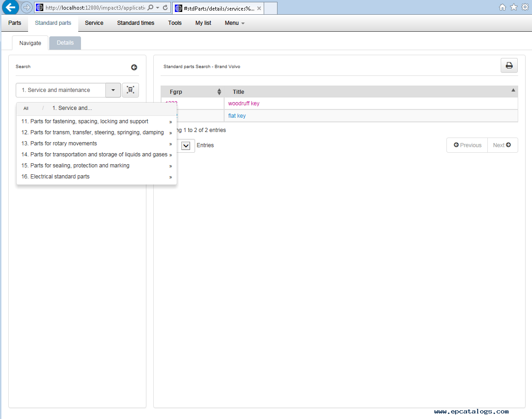
Task: Open the Menu dropdown in the navbar
Action: (x=234, y=23)
